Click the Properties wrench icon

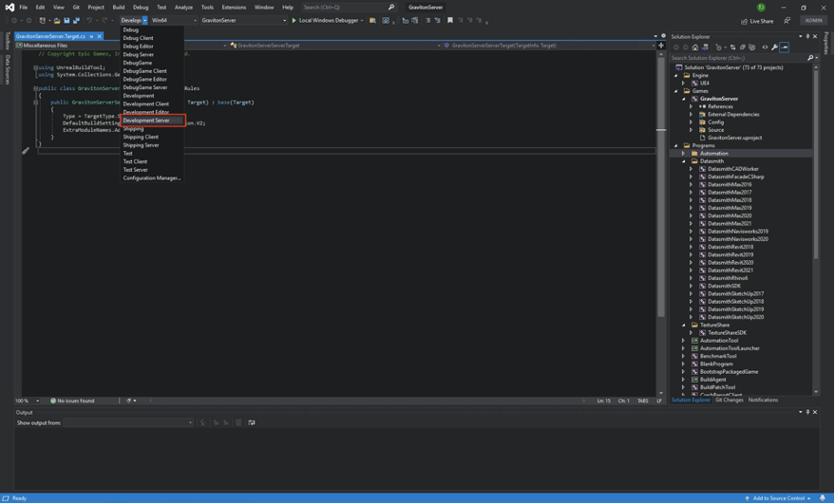coord(775,47)
